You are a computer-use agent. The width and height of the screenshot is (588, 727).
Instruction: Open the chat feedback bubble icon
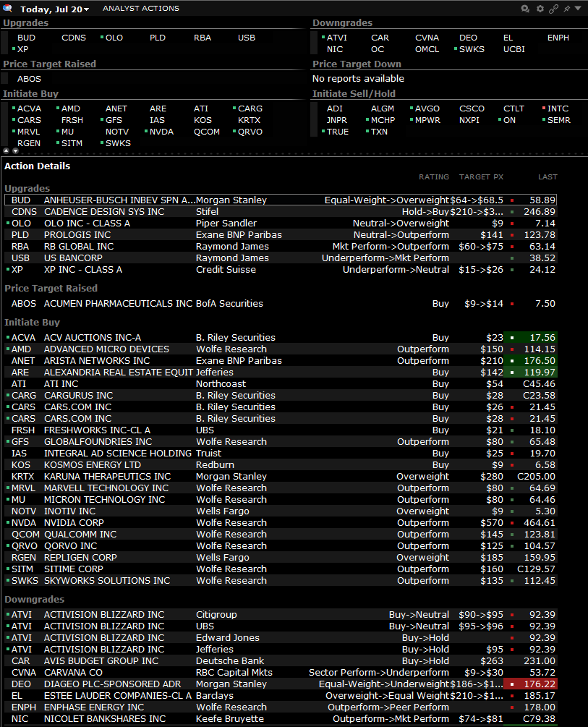tap(525, 8)
